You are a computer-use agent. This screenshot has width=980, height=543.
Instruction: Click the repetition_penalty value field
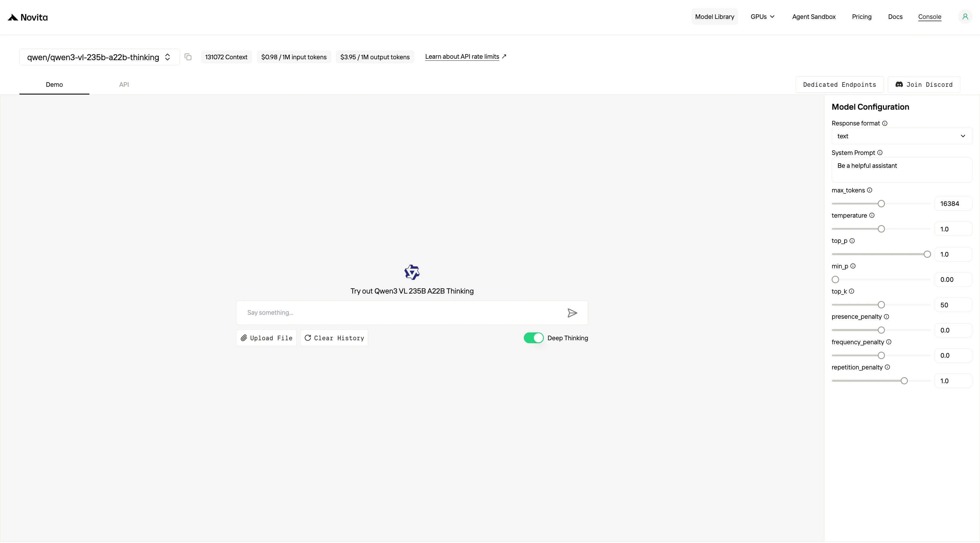(x=953, y=381)
